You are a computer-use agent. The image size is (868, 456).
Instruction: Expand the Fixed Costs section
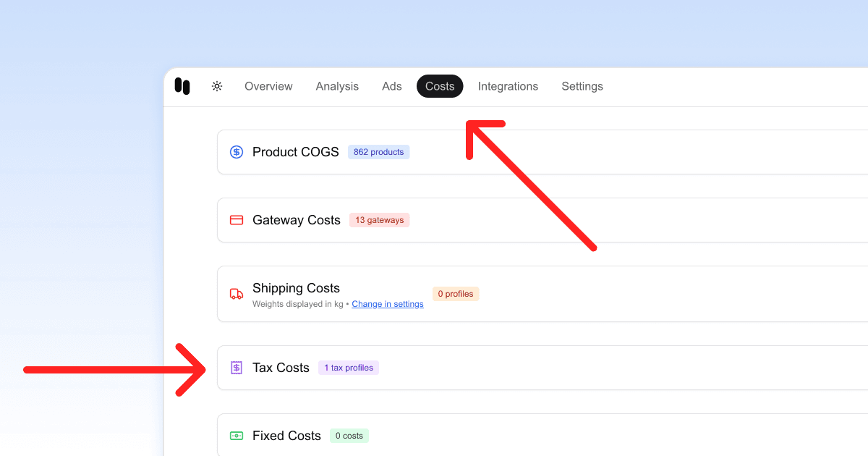286,435
